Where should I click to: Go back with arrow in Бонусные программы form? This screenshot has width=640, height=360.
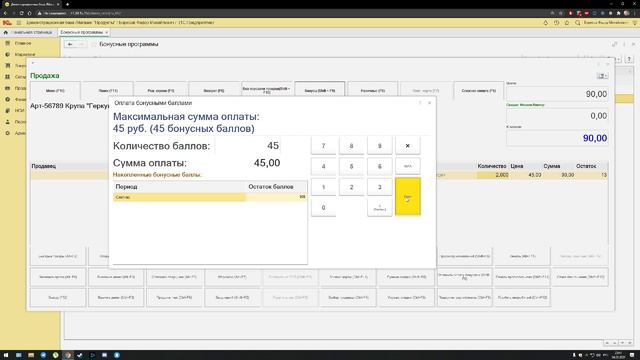[x=70, y=44]
